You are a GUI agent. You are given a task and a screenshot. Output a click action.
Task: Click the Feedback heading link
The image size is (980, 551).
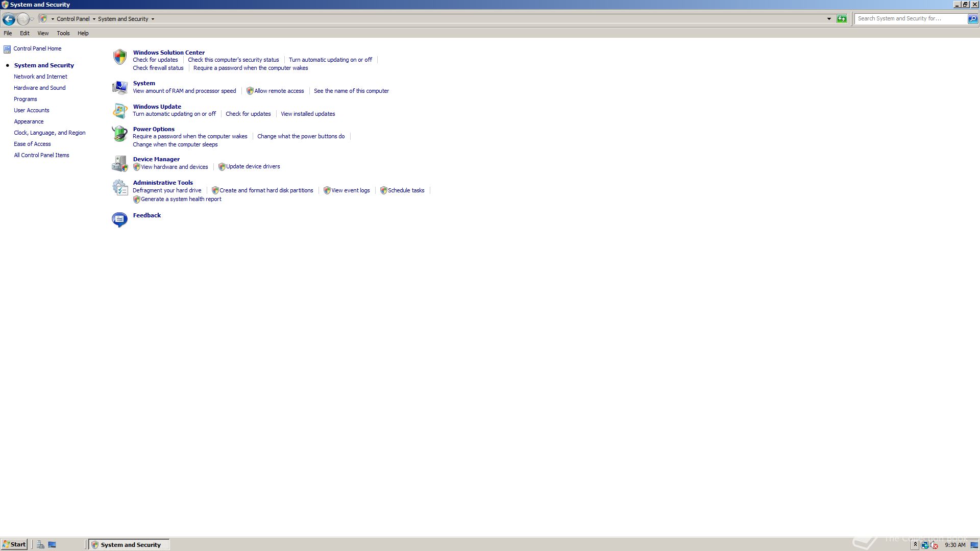pyautogui.click(x=147, y=216)
